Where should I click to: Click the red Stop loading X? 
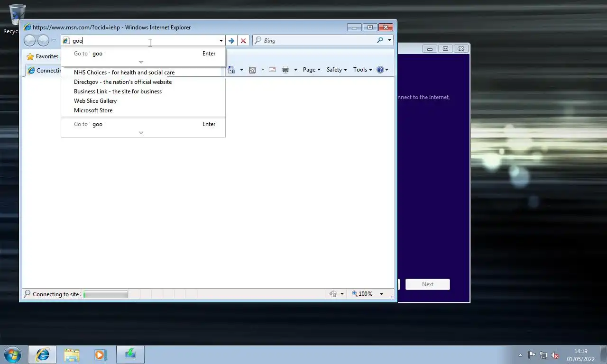click(243, 41)
